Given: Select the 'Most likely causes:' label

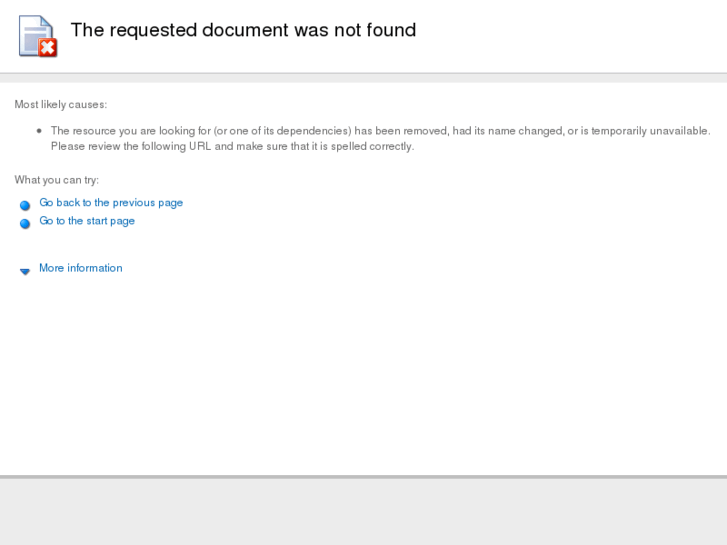Looking at the screenshot, I should (60, 105).
